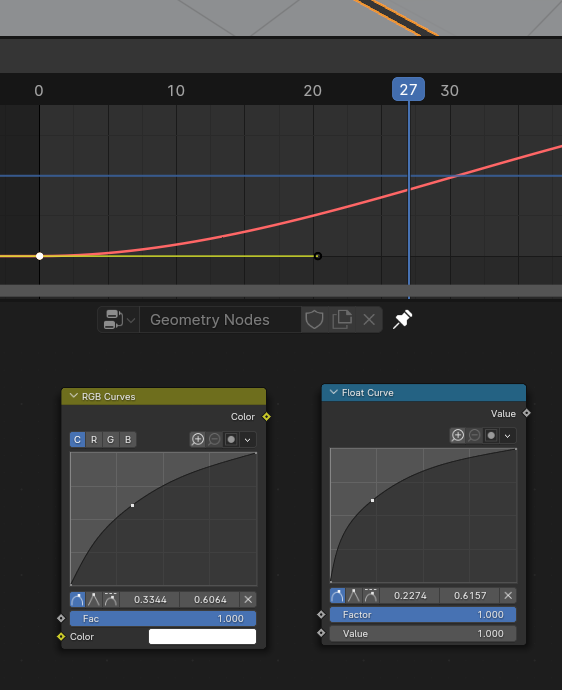562x690 pixels.
Task: Toggle clipping options in RGB Curves
Action: tap(231, 439)
